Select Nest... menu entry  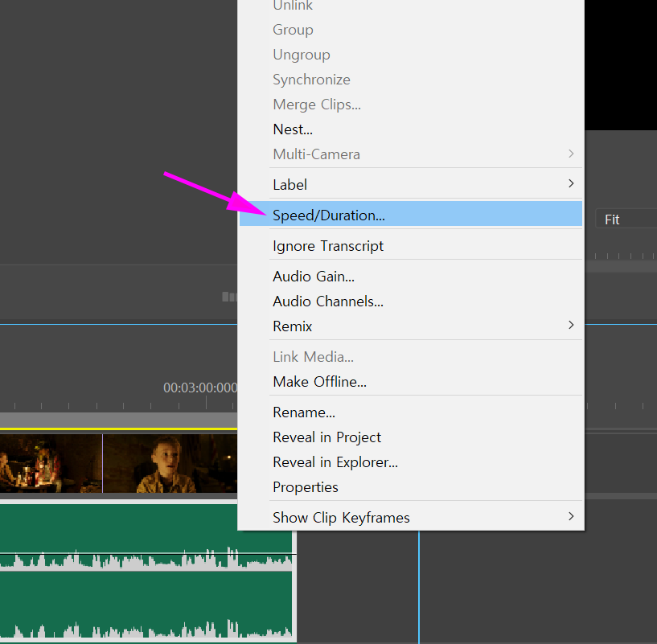pos(411,129)
